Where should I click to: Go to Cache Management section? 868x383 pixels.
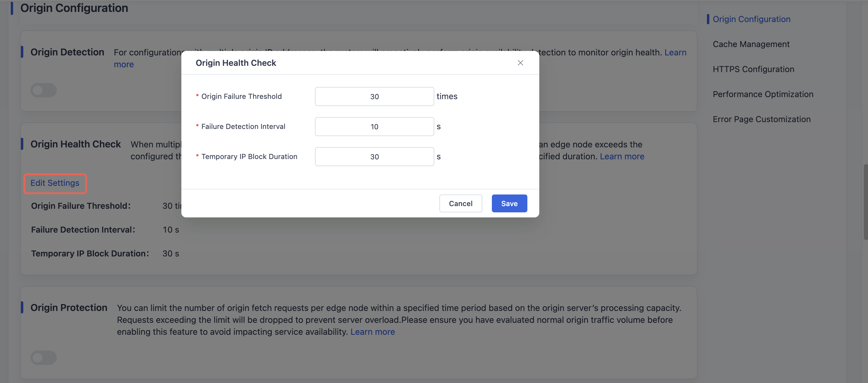click(x=751, y=44)
